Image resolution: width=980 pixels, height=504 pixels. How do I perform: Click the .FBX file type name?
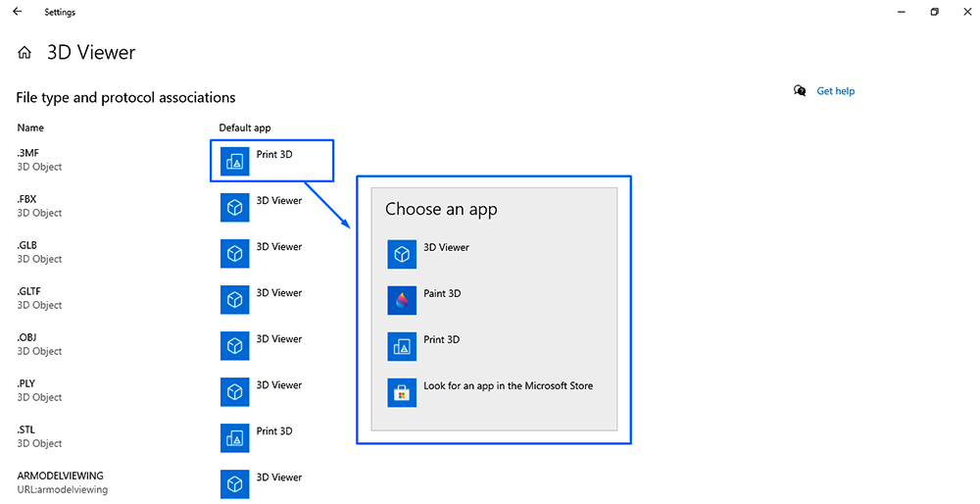tap(26, 199)
